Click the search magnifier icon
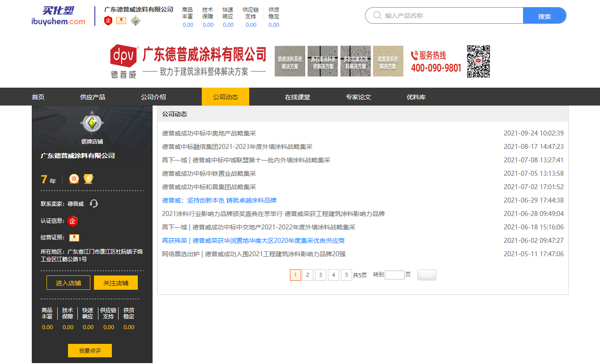The width and height of the screenshot is (600, 364). tap(377, 16)
